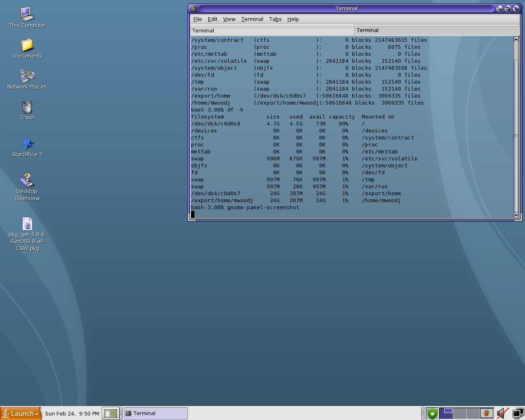This screenshot has height=420, width=525.
Task: Switch to the second Terminal tab
Action: coord(436,30)
